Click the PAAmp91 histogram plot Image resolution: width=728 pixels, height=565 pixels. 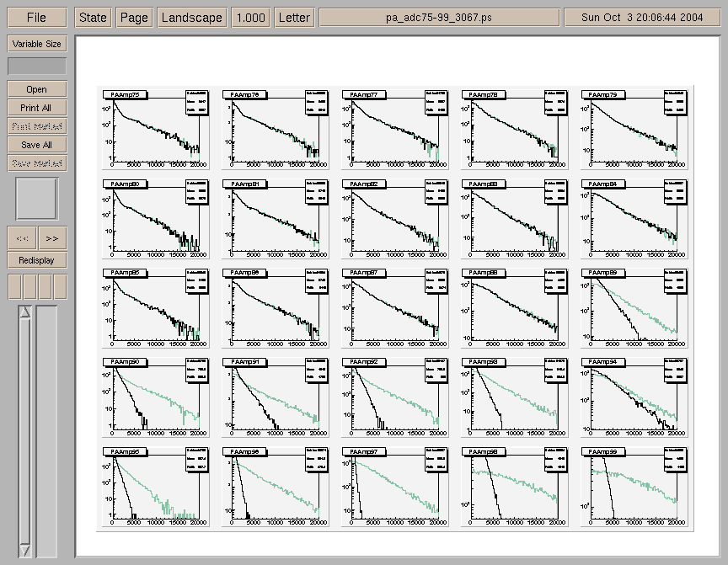pos(276,397)
